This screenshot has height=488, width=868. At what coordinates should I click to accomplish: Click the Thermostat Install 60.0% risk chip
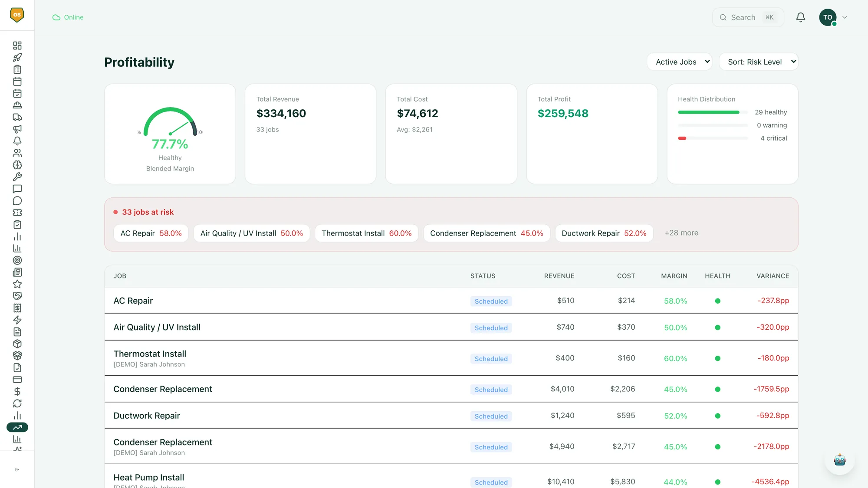coord(367,233)
